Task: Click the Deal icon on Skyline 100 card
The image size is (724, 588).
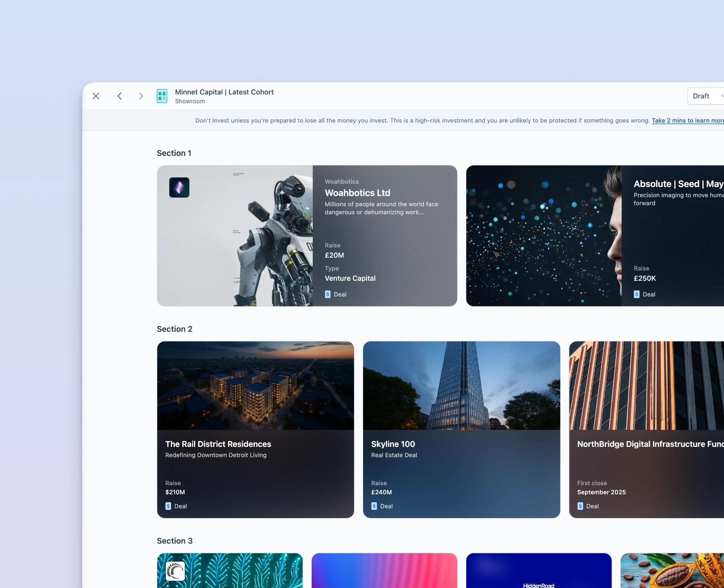Action: coord(374,506)
